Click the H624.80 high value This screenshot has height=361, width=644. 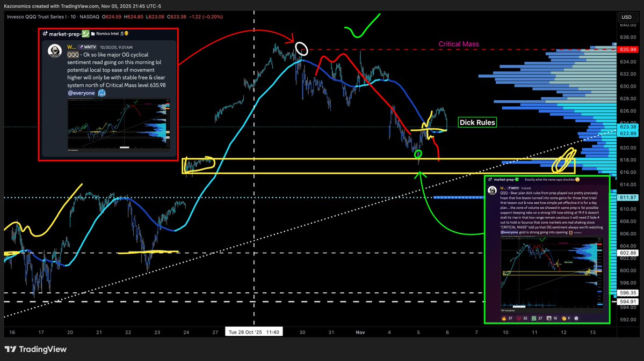pos(134,17)
